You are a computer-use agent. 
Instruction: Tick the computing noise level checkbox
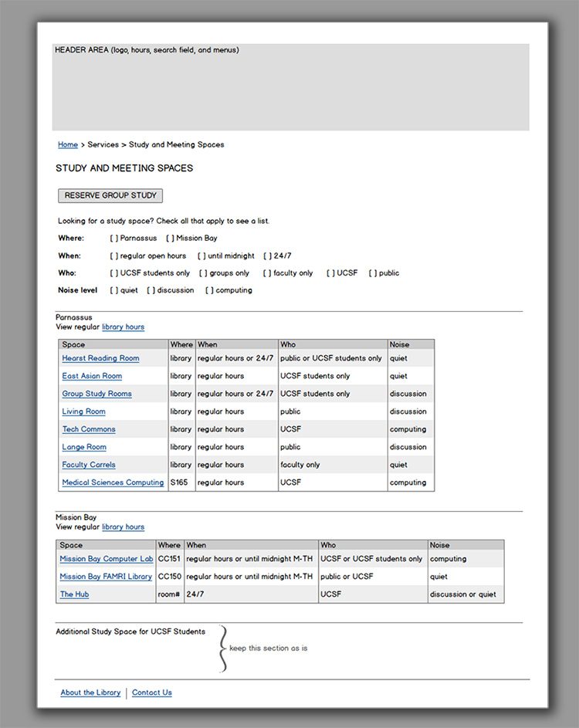(209, 290)
